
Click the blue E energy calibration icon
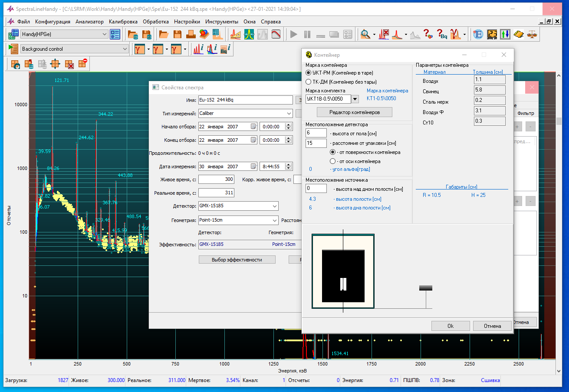coord(478,34)
